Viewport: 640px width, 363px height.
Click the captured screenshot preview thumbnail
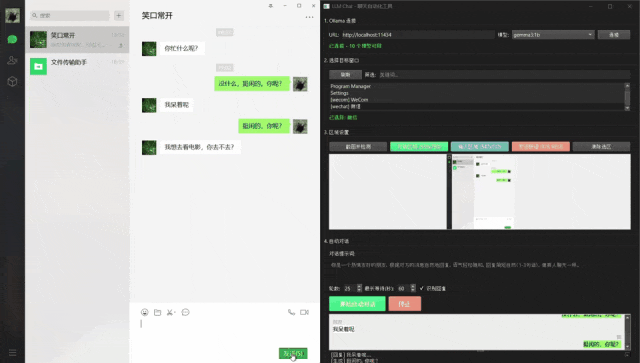coord(480,192)
